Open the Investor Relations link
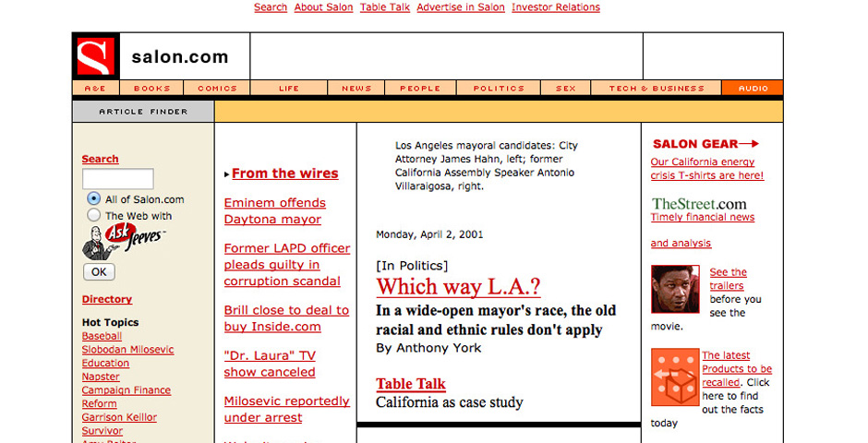868x443 pixels. point(556,7)
